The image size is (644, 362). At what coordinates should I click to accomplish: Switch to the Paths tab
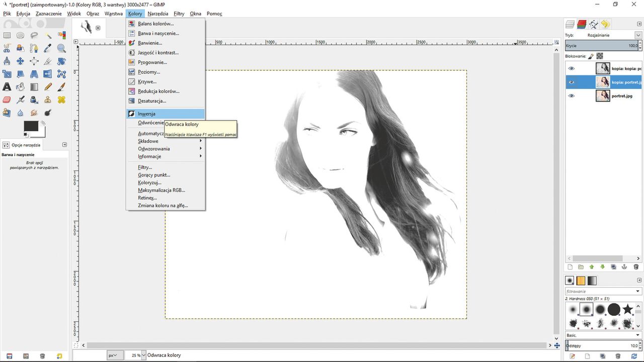click(594, 24)
